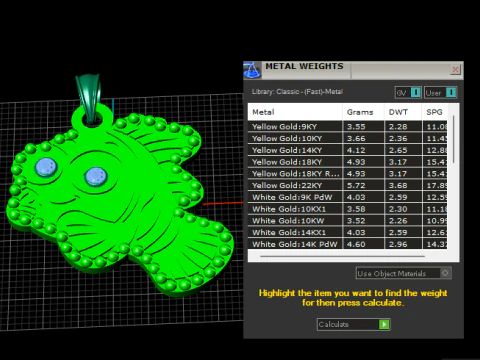Click the SPG column header
This screenshot has width=480, height=360.
click(x=435, y=112)
